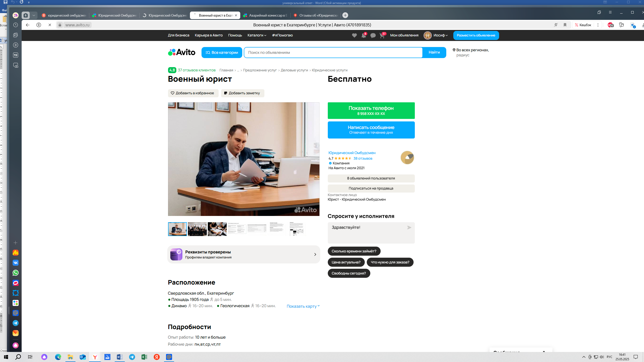Switch to the Отзывы об «Юридически» tab
The height and width of the screenshot is (362, 644).
316,15
